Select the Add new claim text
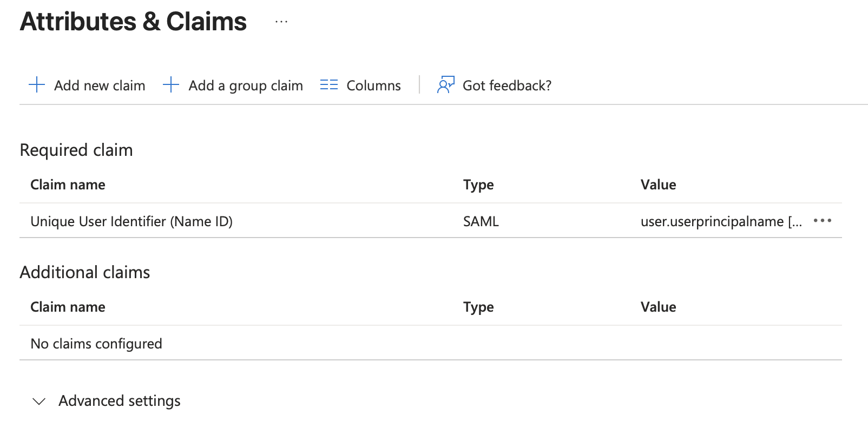Screen dimensions: 868x434 pyautogui.click(x=100, y=86)
